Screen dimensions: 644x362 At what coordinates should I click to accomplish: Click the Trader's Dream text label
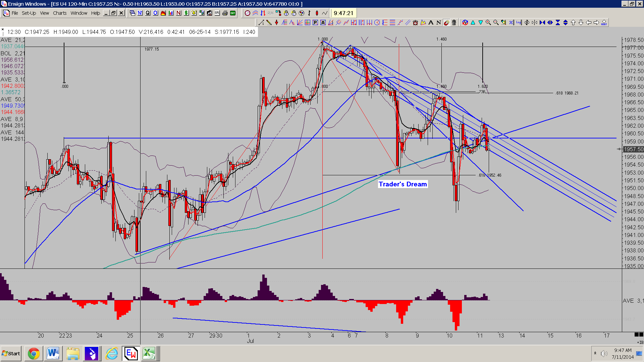click(x=402, y=184)
